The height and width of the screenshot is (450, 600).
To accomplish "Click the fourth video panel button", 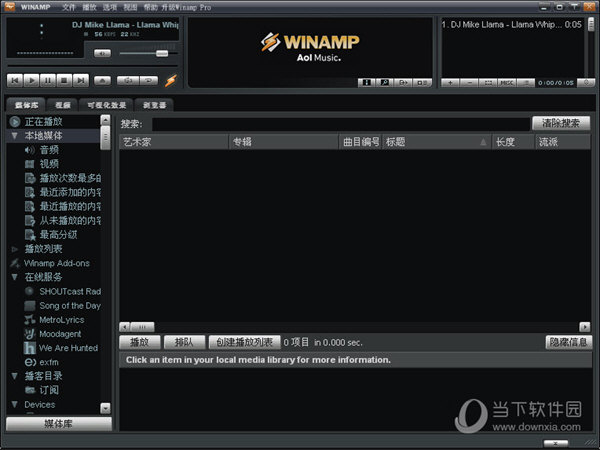I will [x=422, y=82].
